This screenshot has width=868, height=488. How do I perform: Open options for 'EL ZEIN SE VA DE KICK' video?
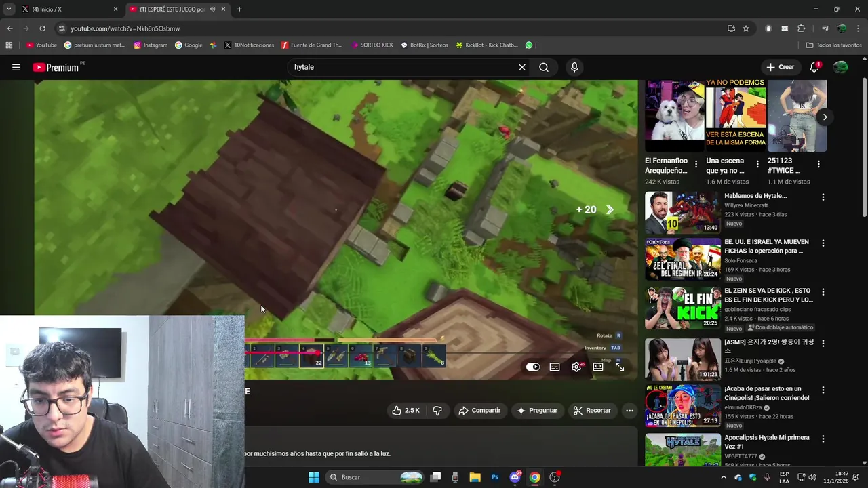823,292
